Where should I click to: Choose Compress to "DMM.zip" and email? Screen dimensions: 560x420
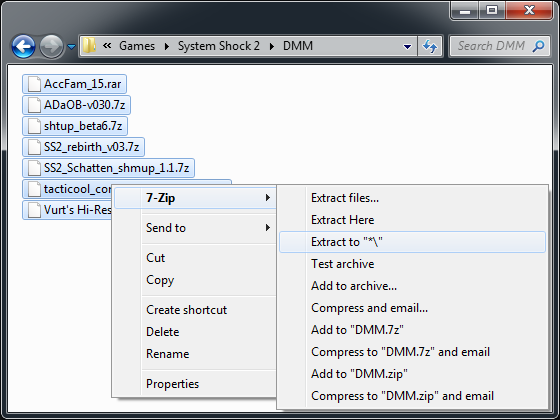[412, 396]
